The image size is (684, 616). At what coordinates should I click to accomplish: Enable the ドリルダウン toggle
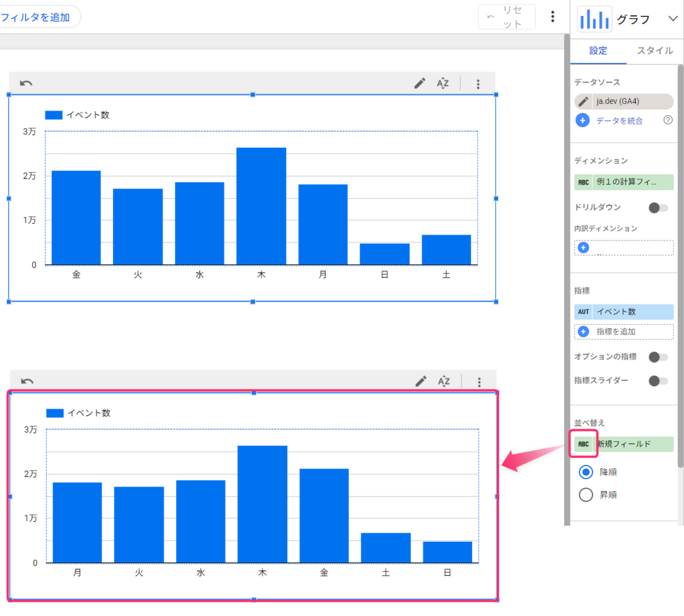[x=658, y=207]
